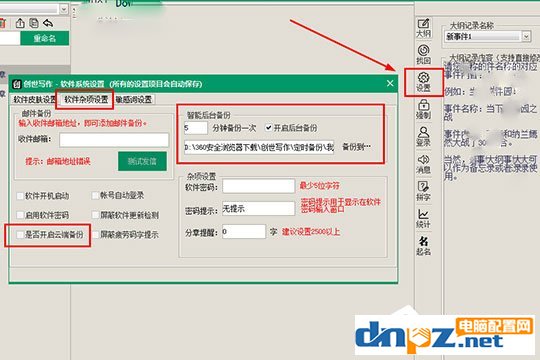This screenshot has width=540, height=360.
Task: Click the backup path field starting with D:\360
Action: click(259, 147)
